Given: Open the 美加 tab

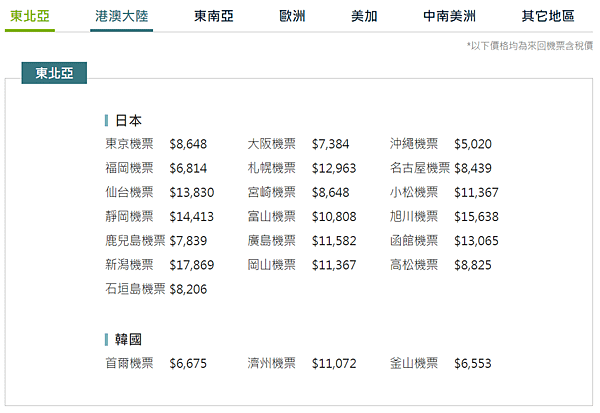Looking at the screenshot, I should pos(364,16).
